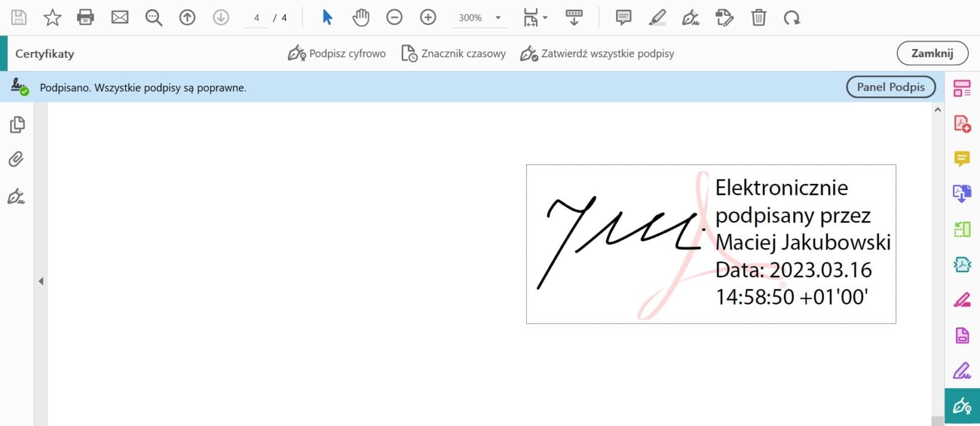Send file by email envelope icon
Viewport: 980px width, 426px height.
[x=119, y=18]
